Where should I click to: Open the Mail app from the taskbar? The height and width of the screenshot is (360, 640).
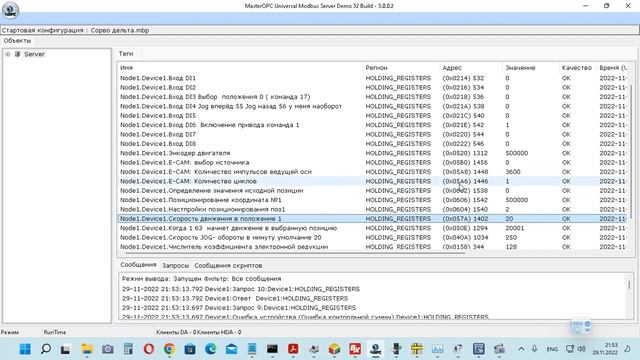pos(231,349)
